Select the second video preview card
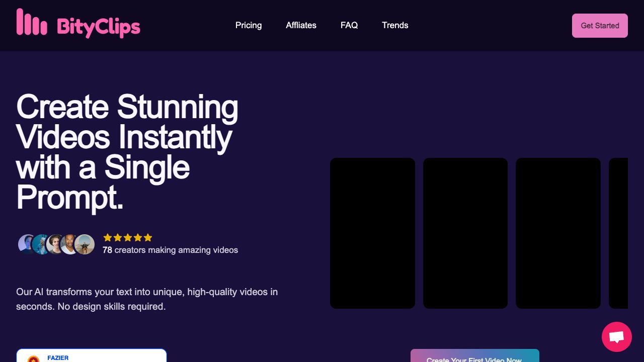This screenshot has width=644, height=362. [465, 233]
